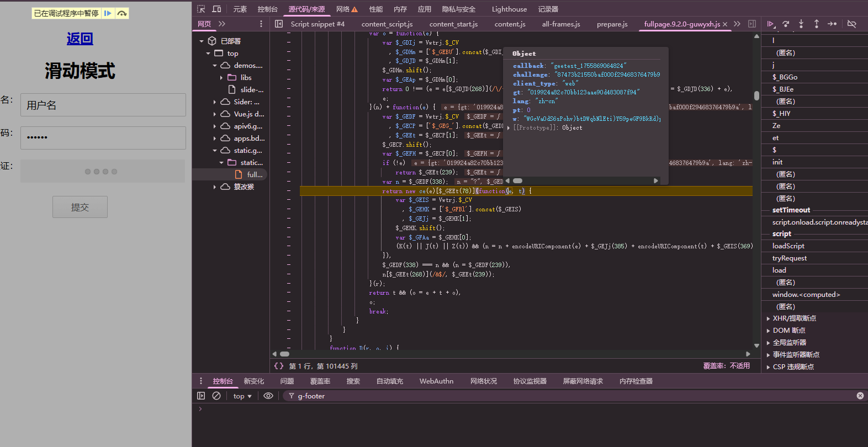
Task: Collapse the static.g... node
Action: [215, 151]
